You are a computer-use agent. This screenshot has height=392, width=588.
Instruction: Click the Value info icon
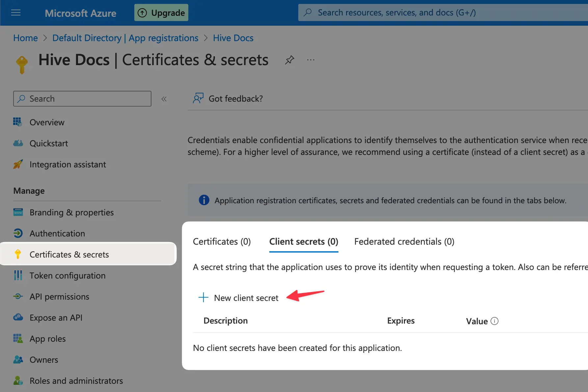click(x=494, y=321)
